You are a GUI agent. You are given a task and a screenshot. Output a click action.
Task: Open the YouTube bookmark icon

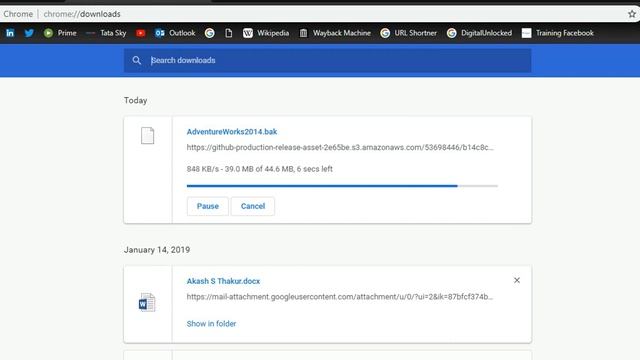(141, 33)
